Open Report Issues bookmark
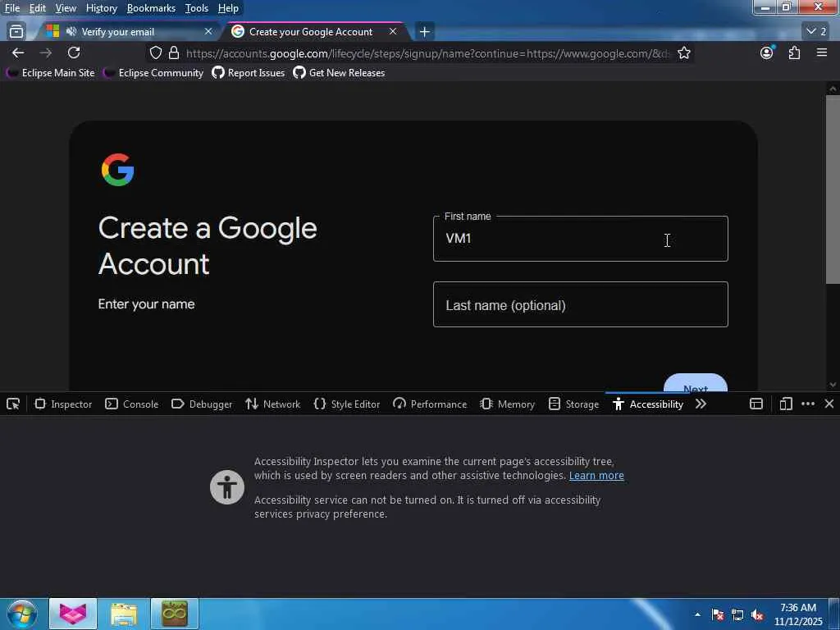The width and height of the screenshot is (840, 630). click(x=249, y=73)
